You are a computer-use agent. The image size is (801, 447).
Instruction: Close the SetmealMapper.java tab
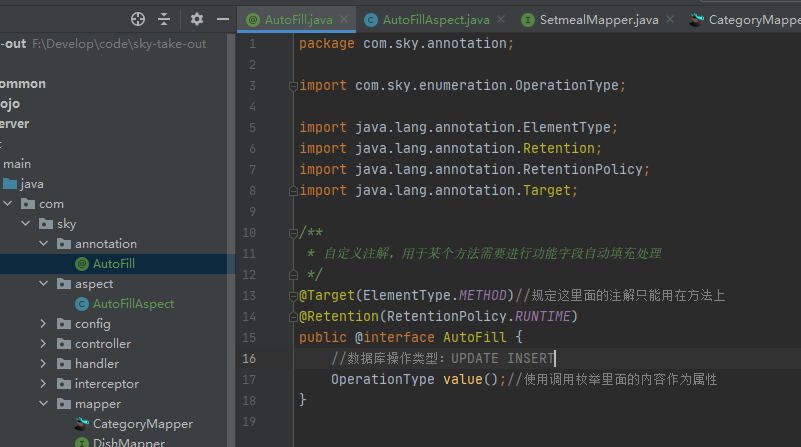[670, 19]
